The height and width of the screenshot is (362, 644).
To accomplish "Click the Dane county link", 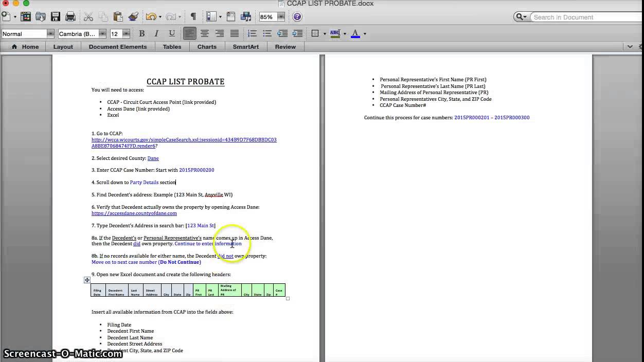I will [153, 158].
